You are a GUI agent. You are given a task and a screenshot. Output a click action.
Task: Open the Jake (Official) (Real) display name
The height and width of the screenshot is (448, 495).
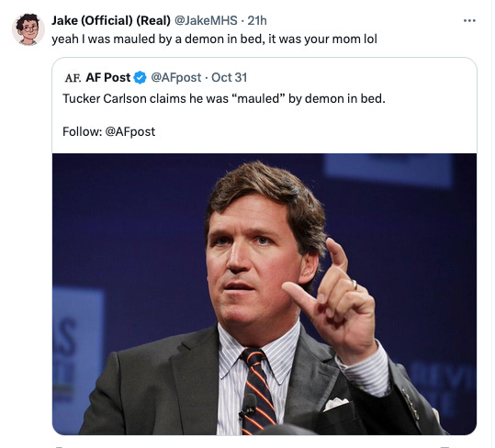(111, 21)
